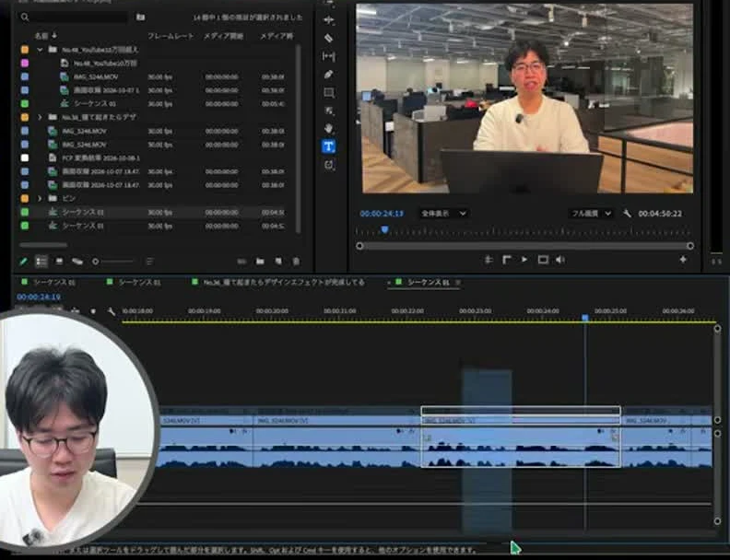Viewport: 730px width, 560px height.
Task: Switch project panel to icon view
Action: point(59,262)
